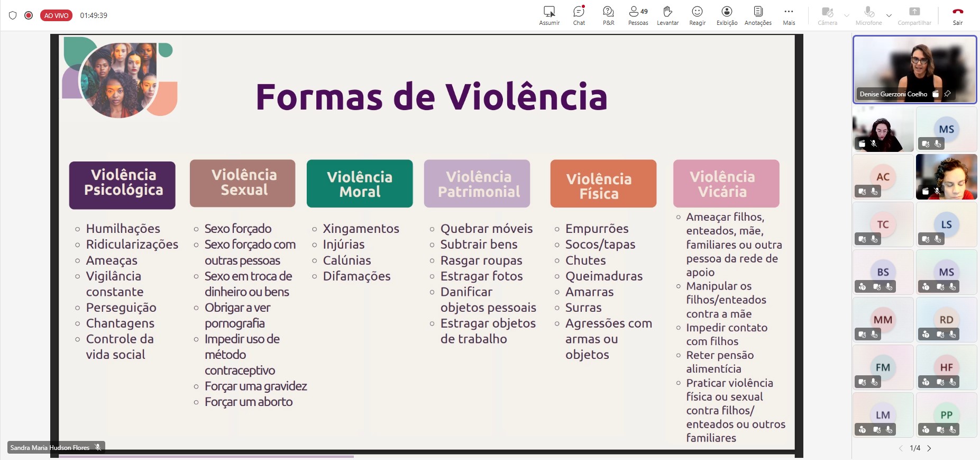Viewport: 980px width, 460px height.
Task: Expand microphone options chevron next to Microfone
Action: (889, 15)
